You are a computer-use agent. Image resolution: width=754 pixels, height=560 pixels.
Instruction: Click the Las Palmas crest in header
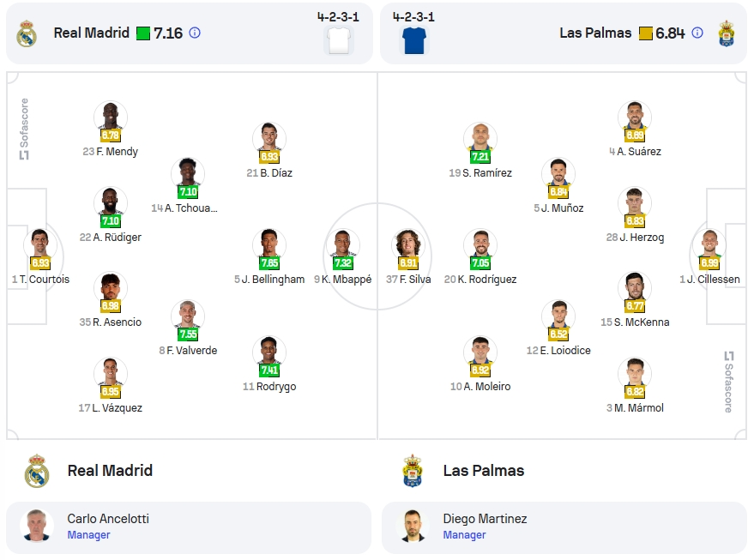click(x=727, y=33)
